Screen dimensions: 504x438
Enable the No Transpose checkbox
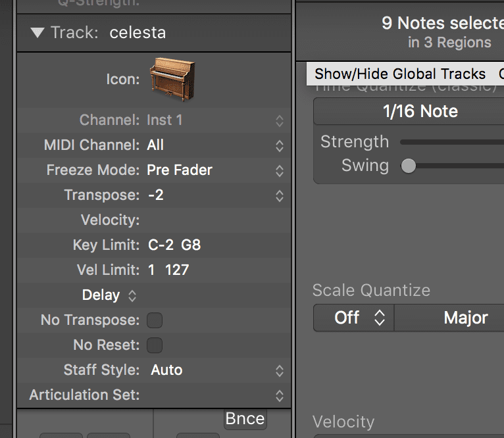coord(155,320)
